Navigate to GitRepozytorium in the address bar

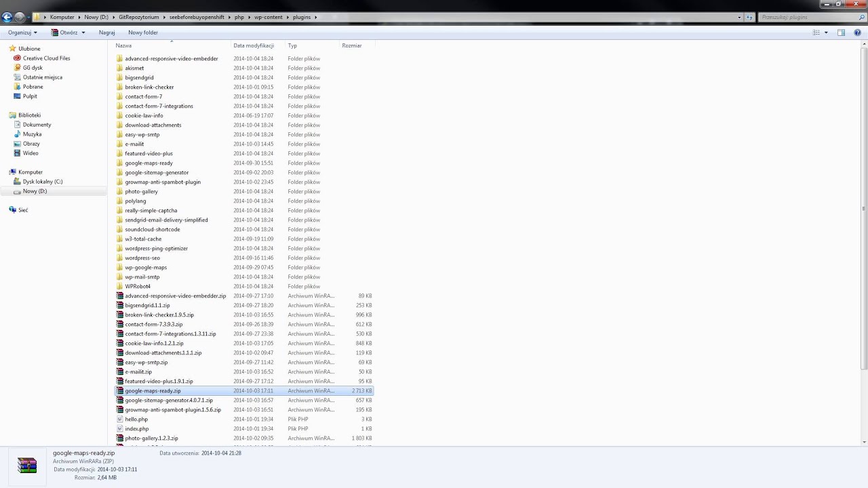(140, 17)
